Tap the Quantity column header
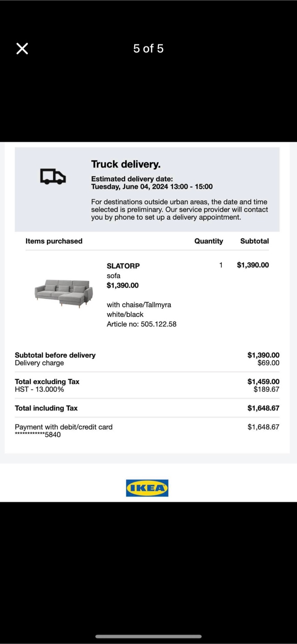This screenshot has width=297, height=644. tap(208, 241)
